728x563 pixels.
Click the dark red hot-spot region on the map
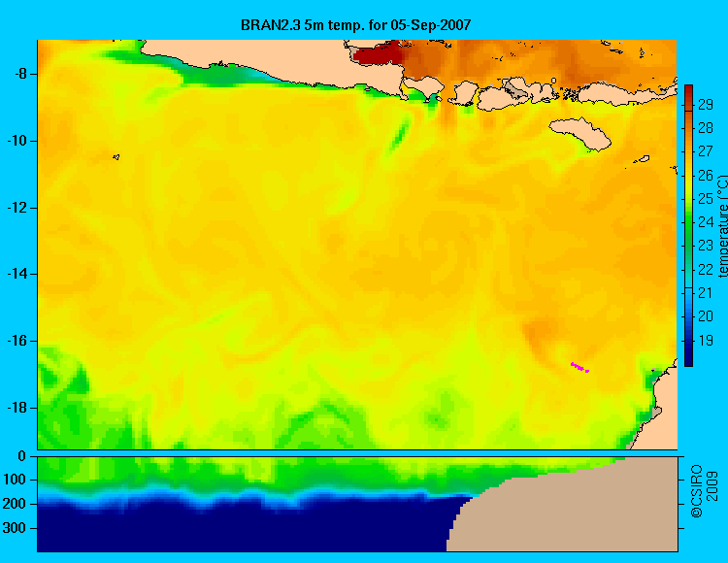(378, 53)
